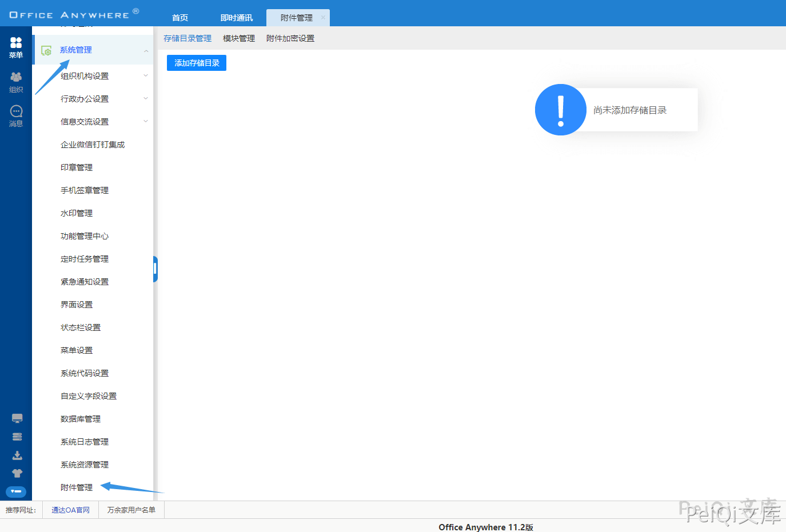
Task: Open the 菜单 sidebar icon
Action: coord(16,47)
